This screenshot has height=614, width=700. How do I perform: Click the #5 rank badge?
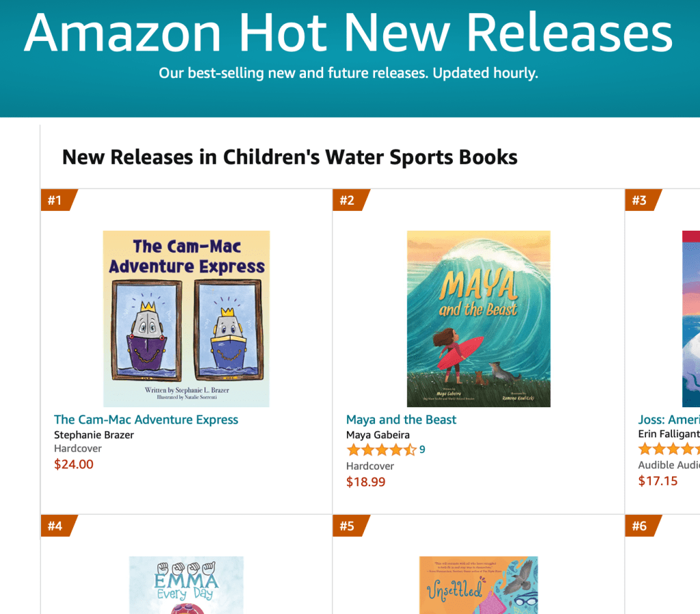coord(348,526)
